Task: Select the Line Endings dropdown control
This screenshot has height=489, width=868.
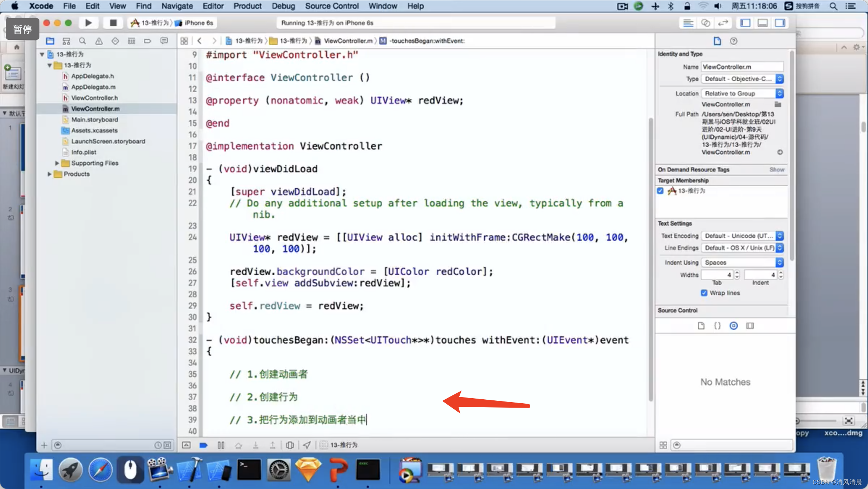Action: click(x=742, y=247)
